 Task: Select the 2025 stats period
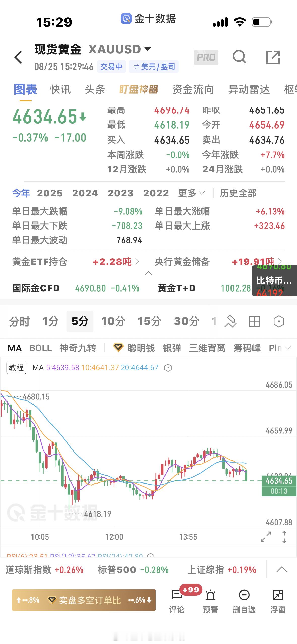click(50, 193)
